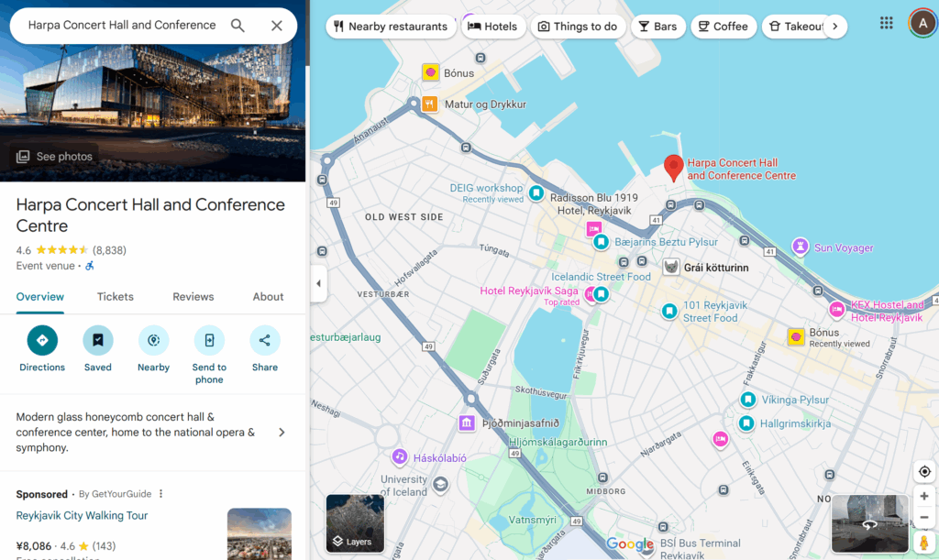Show your current location on map

tap(924, 471)
